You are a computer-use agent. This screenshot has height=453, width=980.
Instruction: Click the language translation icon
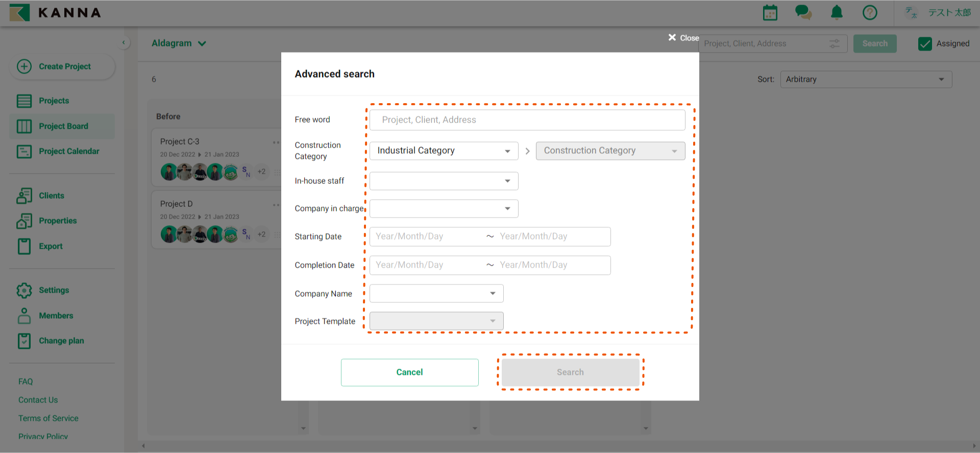tap(911, 13)
